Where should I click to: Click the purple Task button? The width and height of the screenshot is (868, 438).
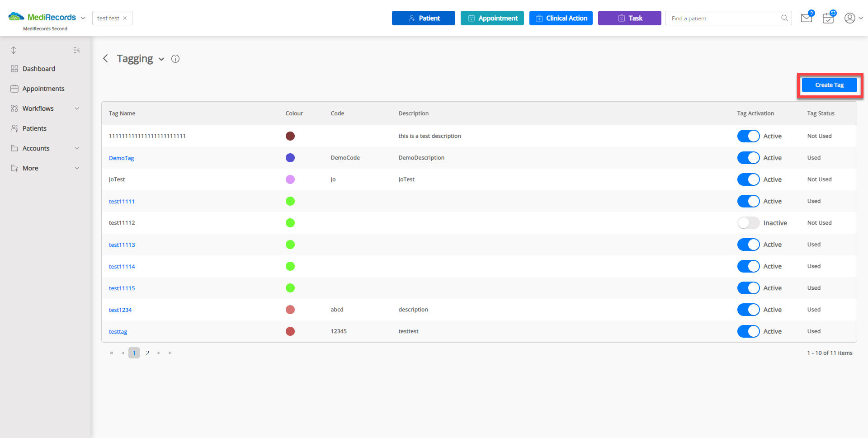629,18
